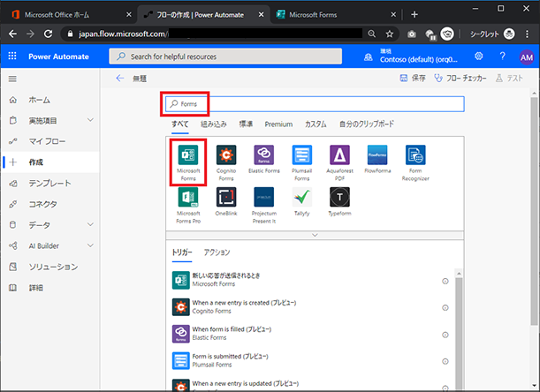The image size is (540, 392).
Task: Select the Plumsail Forms connector icon
Action: [301, 155]
